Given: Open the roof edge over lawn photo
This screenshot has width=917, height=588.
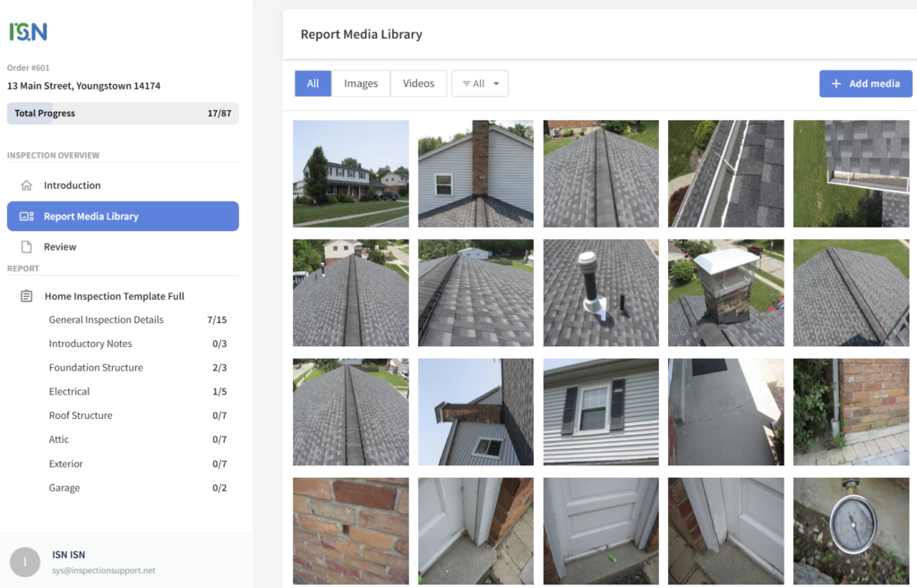Looking at the screenshot, I should (851, 174).
